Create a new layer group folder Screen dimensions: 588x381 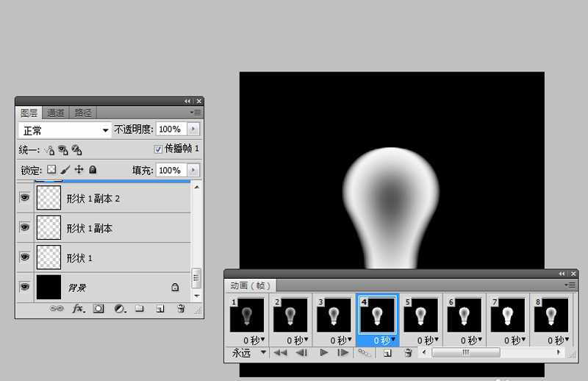point(139,310)
